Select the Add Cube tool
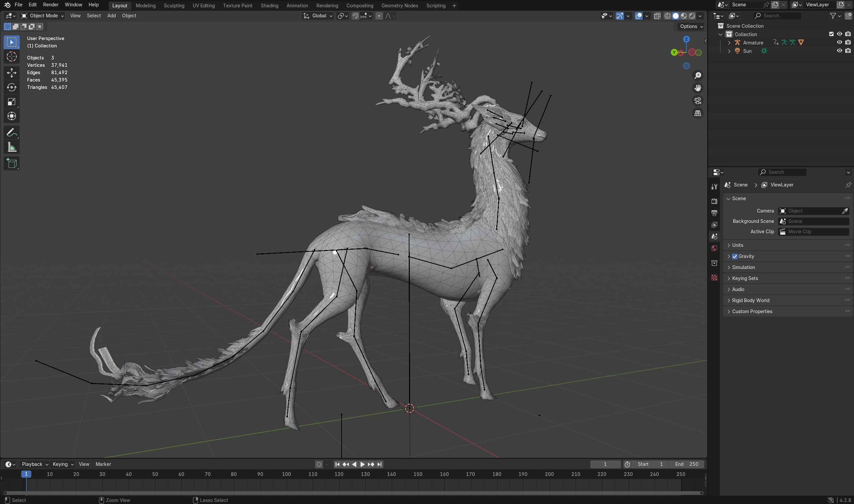The width and height of the screenshot is (854, 504). click(12, 163)
